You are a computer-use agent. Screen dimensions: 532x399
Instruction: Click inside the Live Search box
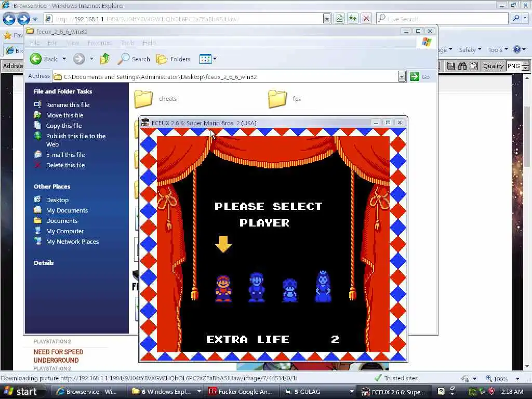click(x=443, y=19)
